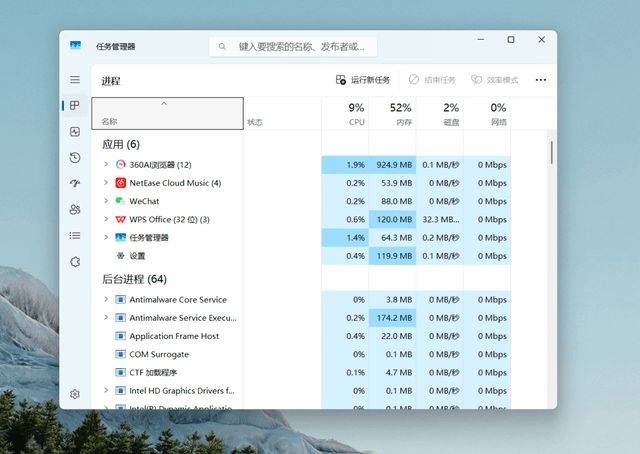Click the more options ellipsis button

pyautogui.click(x=541, y=80)
